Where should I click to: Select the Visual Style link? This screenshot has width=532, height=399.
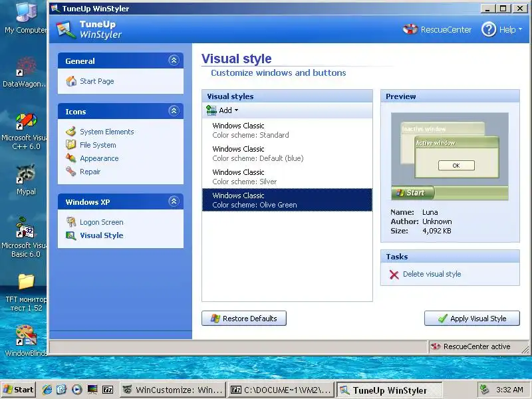[102, 235]
